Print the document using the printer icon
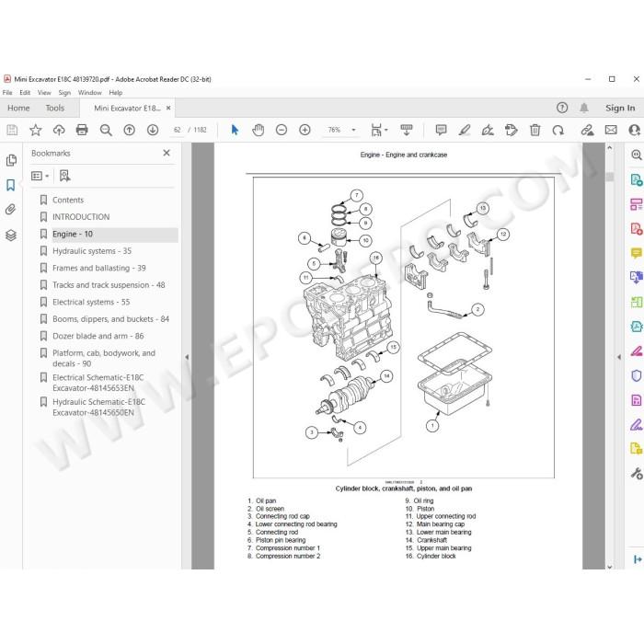Image resolution: width=644 pixels, height=644 pixels. pos(82,131)
